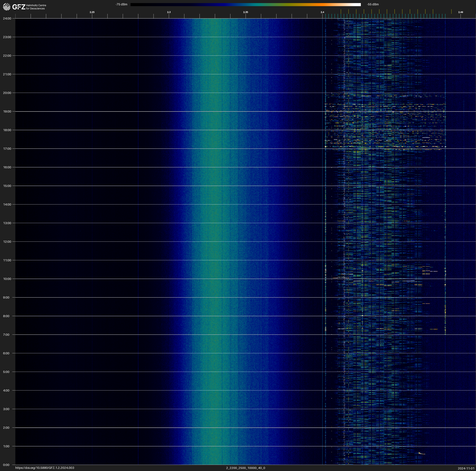The image size is (476, 471).
Task: Click the spectrogram color scale bar
Action: point(245,4)
